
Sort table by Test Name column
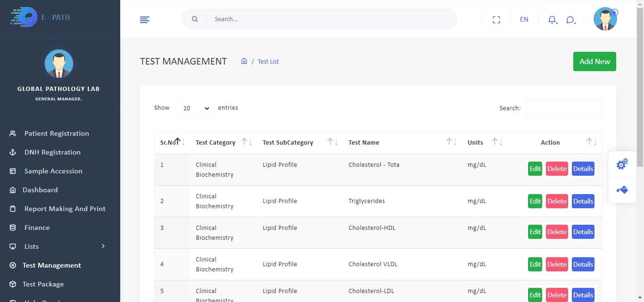click(451, 142)
